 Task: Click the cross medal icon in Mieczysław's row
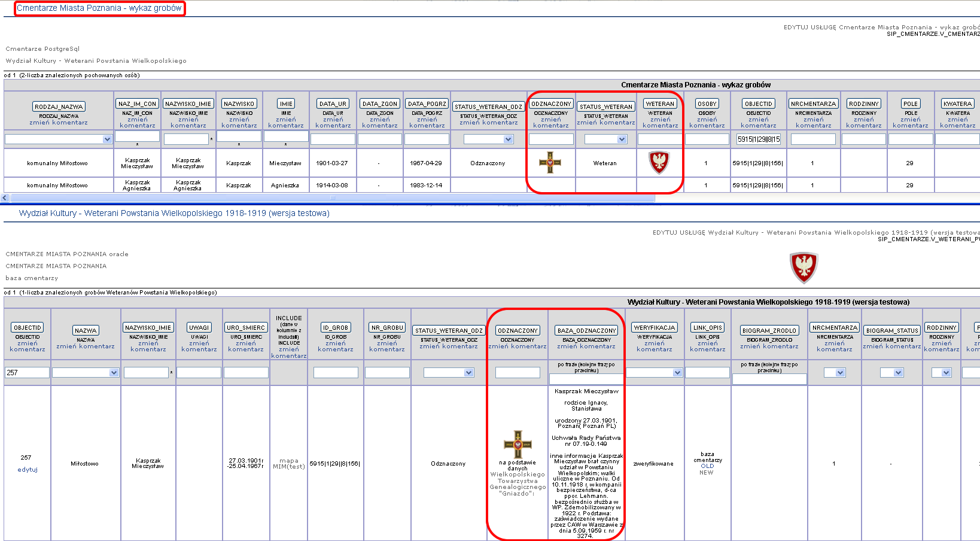point(550,162)
